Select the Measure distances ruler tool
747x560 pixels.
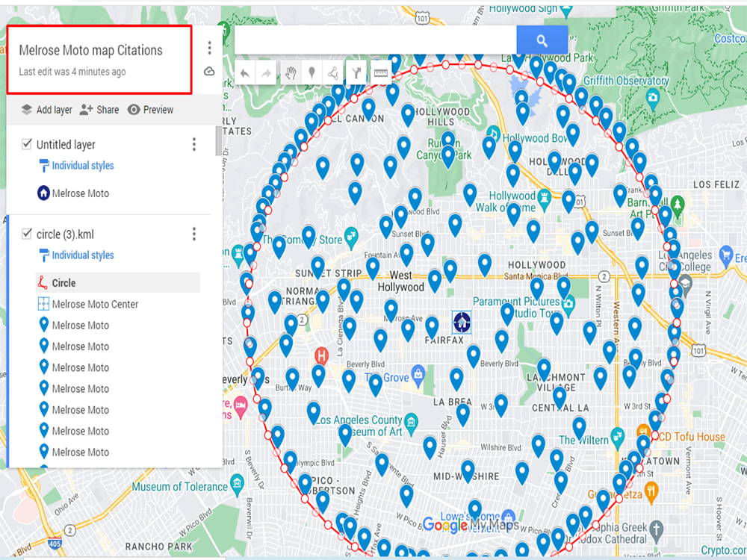(381, 72)
